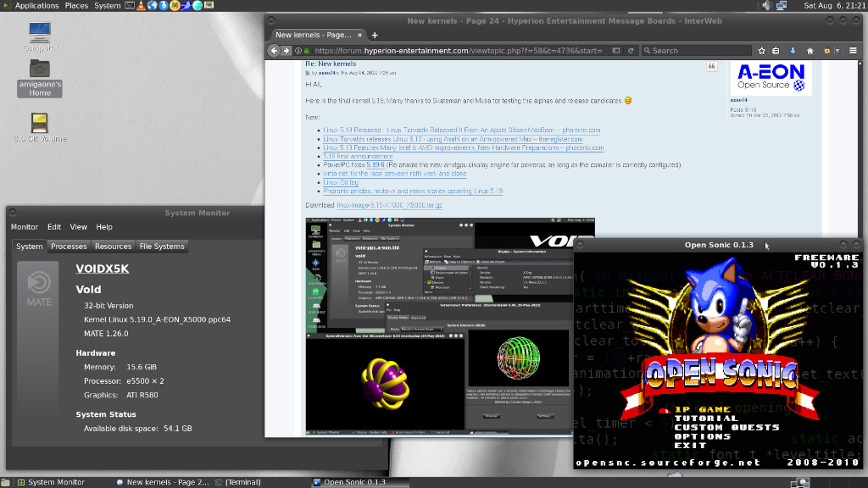Open Phoronix articles covering Linux 5.19 link
Image resolution: width=868 pixels, height=488 pixels.
(x=413, y=191)
